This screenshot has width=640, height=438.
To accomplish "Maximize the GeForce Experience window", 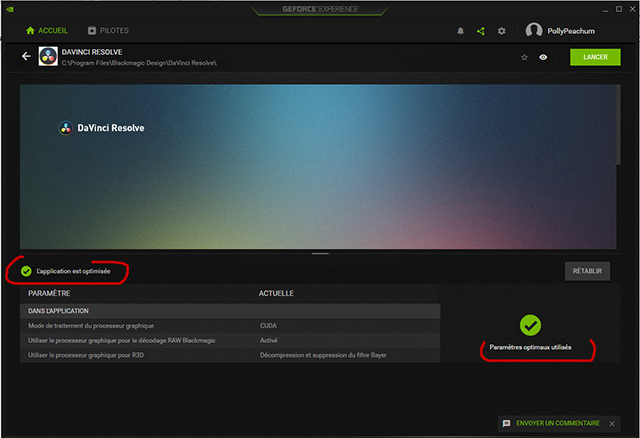I will 619,9.
